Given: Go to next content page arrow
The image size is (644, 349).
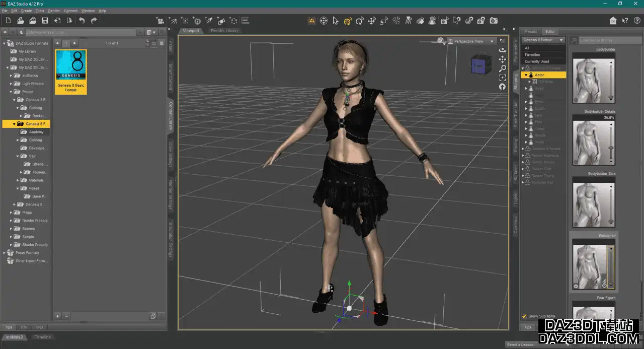Looking at the screenshot, I should click(x=74, y=43).
